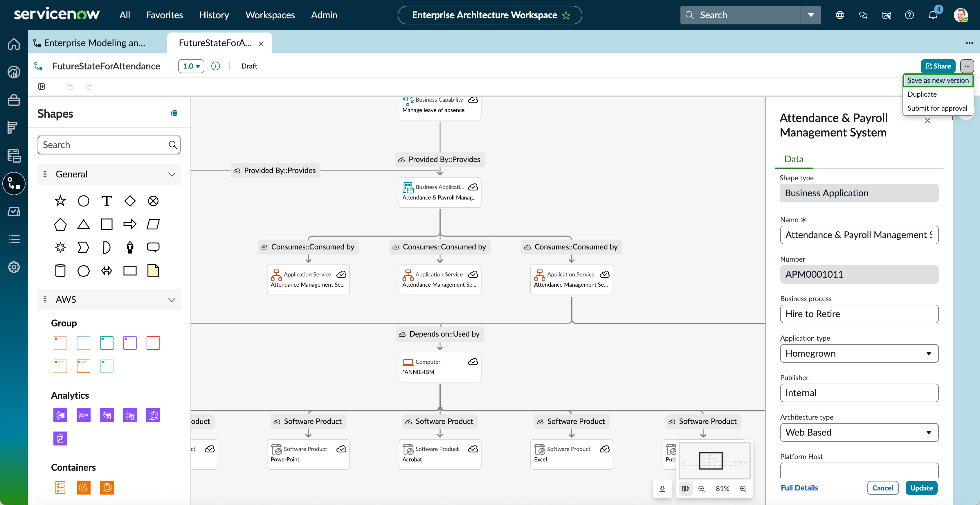The height and width of the screenshot is (505, 980).
Task: Open the notifications bell icon
Action: 932,15
